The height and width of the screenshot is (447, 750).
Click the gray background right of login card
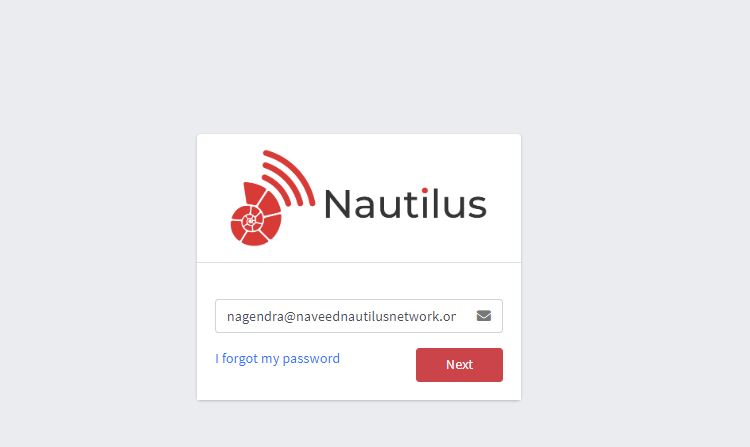pos(635,268)
